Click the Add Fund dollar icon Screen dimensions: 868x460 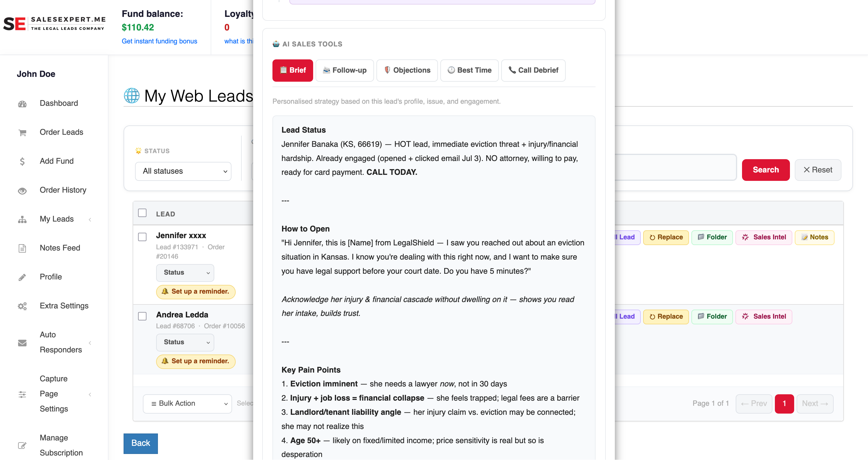(22, 161)
